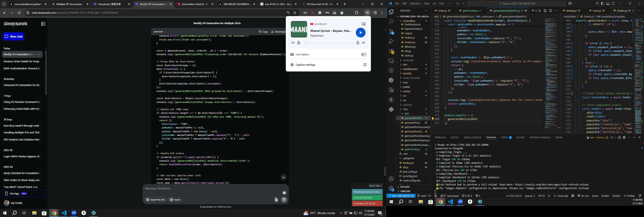Open Chrome media control button in toolbar

point(367,13)
